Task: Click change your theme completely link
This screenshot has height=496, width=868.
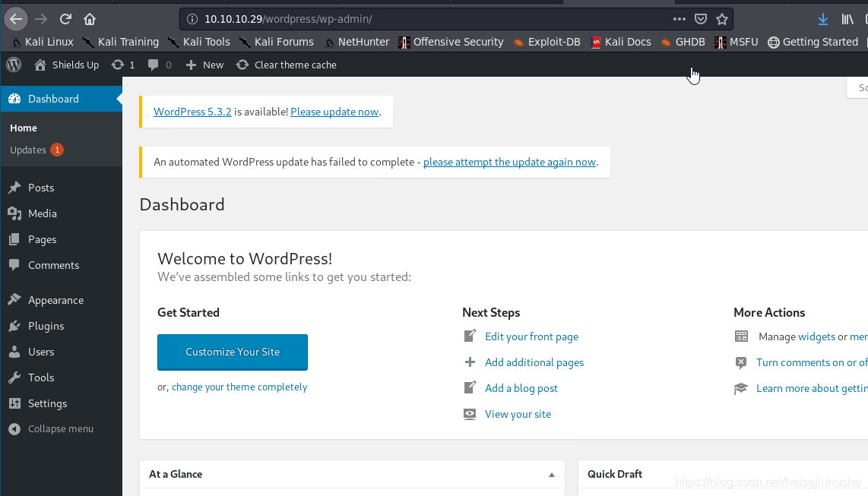Action: coord(239,387)
